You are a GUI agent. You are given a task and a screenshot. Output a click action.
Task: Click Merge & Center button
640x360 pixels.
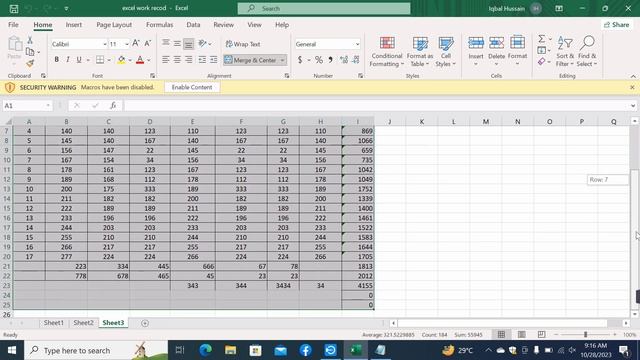pos(251,60)
